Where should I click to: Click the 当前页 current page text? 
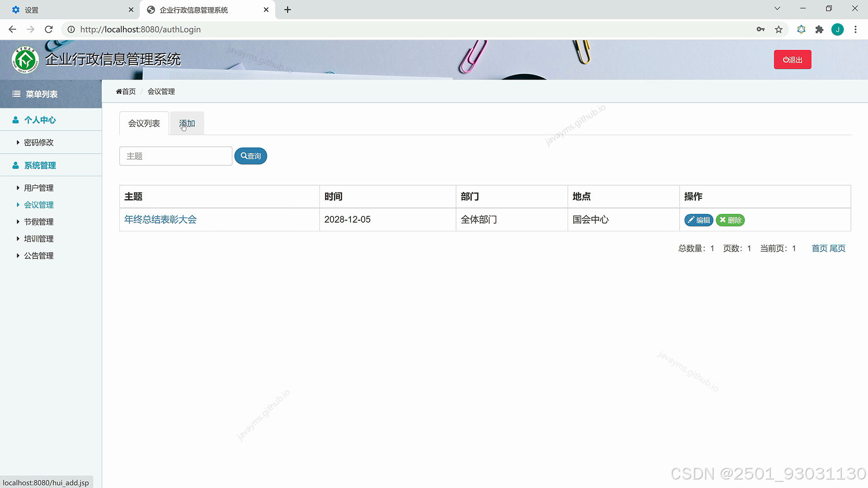click(778, 249)
